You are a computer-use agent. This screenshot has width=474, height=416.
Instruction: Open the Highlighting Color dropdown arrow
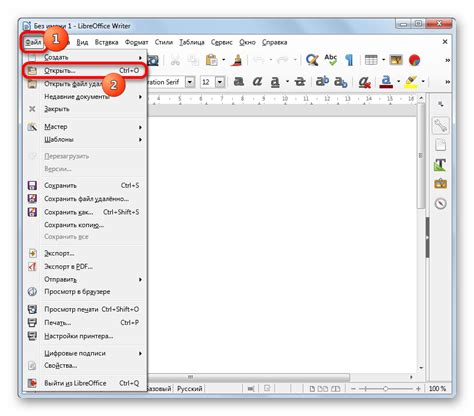point(423,82)
